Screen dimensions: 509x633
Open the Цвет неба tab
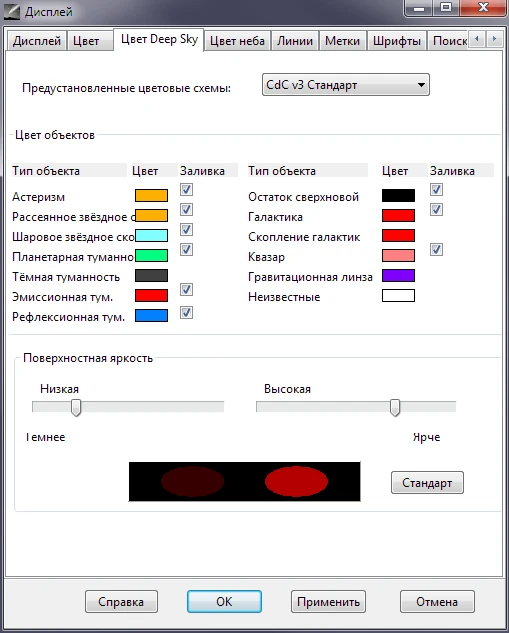coord(237,41)
